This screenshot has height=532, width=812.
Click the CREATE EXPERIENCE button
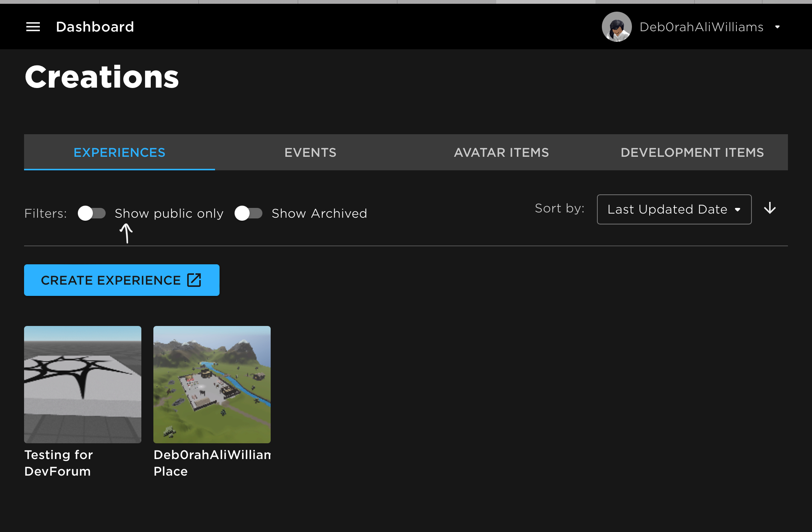(x=122, y=280)
